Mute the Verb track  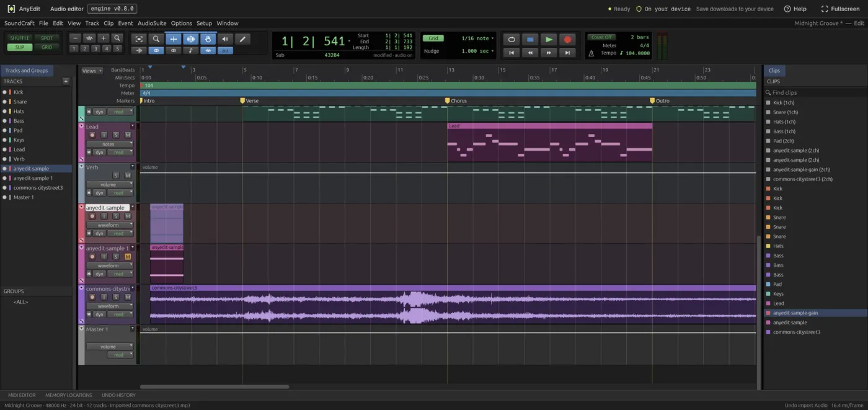pos(128,176)
